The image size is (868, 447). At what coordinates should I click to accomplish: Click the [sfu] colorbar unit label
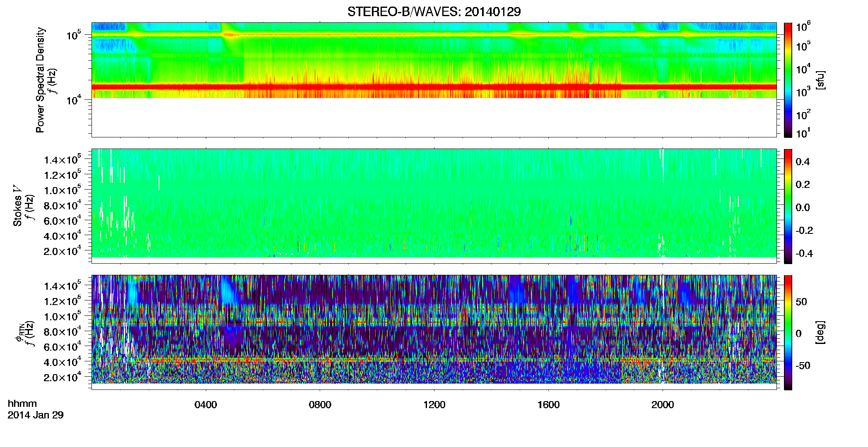pyautogui.click(x=820, y=80)
